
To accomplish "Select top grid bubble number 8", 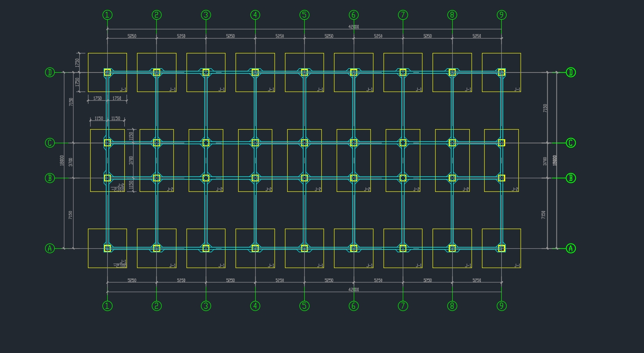I will click(452, 15).
